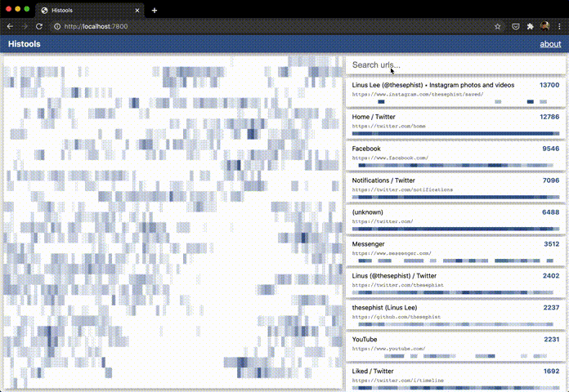
Task: Click the visit count 7096
Action: click(550, 180)
